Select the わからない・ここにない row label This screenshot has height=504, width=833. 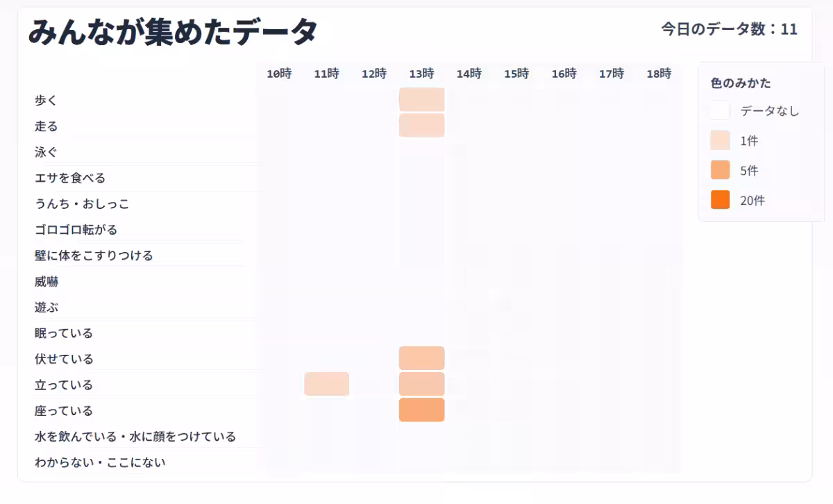(100, 461)
